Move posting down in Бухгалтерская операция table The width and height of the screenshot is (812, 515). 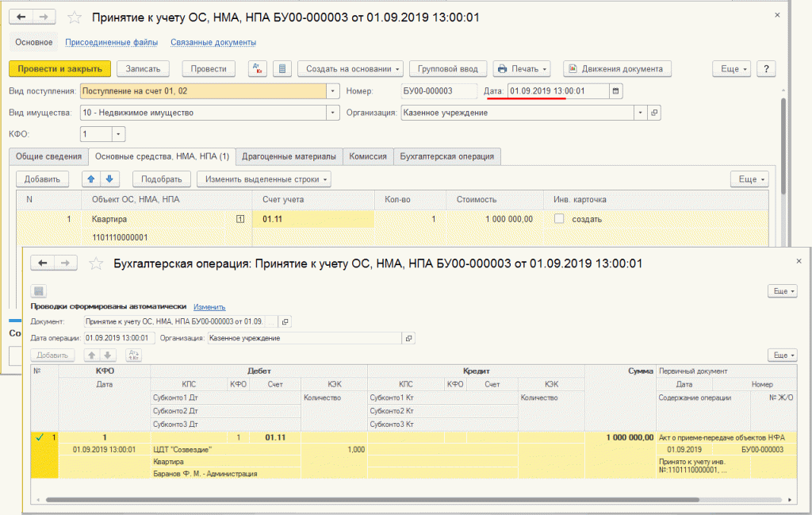point(107,356)
